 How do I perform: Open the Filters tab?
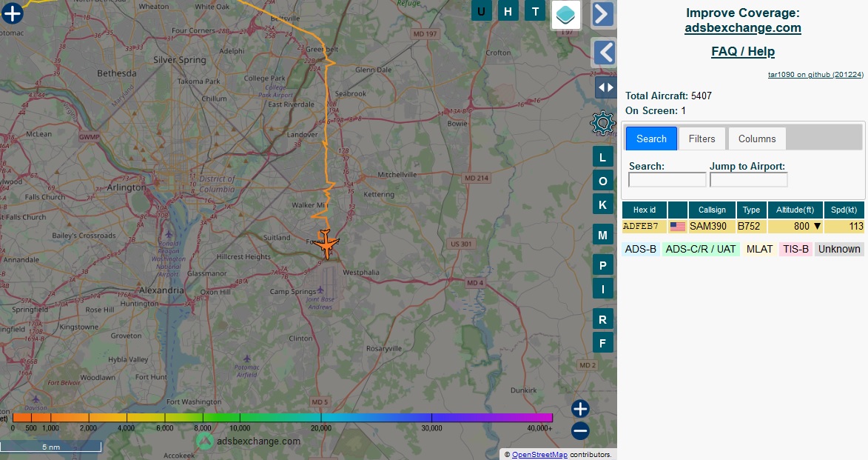pos(702,139)
